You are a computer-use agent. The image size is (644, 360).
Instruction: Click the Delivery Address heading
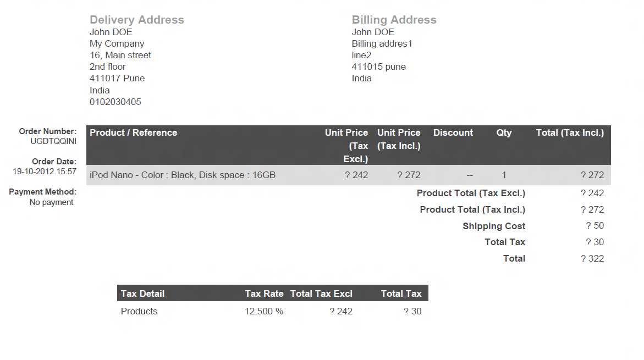point(137,20)
